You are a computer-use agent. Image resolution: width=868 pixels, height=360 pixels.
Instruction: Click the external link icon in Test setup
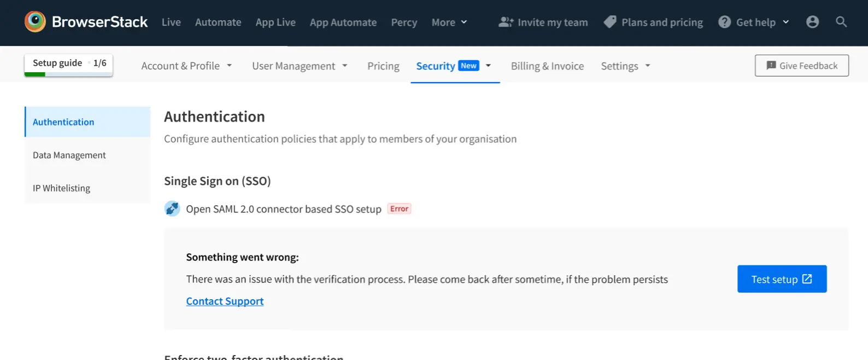click(807, 279)
